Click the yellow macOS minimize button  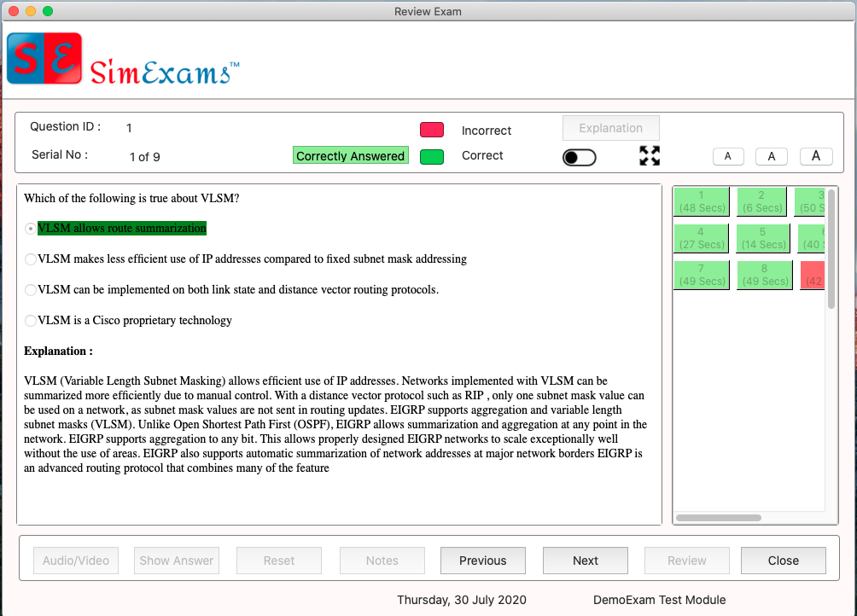click(x=31, y=11)
